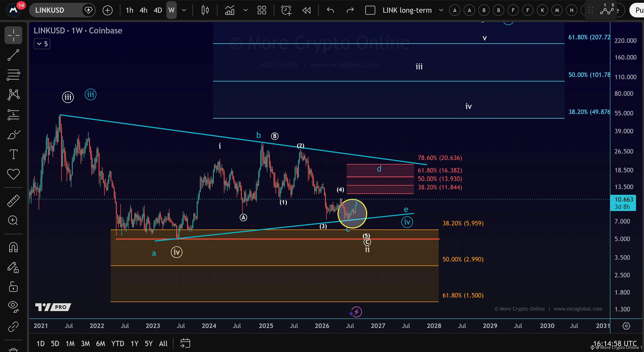Undo the last chart action
Image resolution: width=644 pixels, height=352 pixels.
pyautogui.click(x=331, y=10)
